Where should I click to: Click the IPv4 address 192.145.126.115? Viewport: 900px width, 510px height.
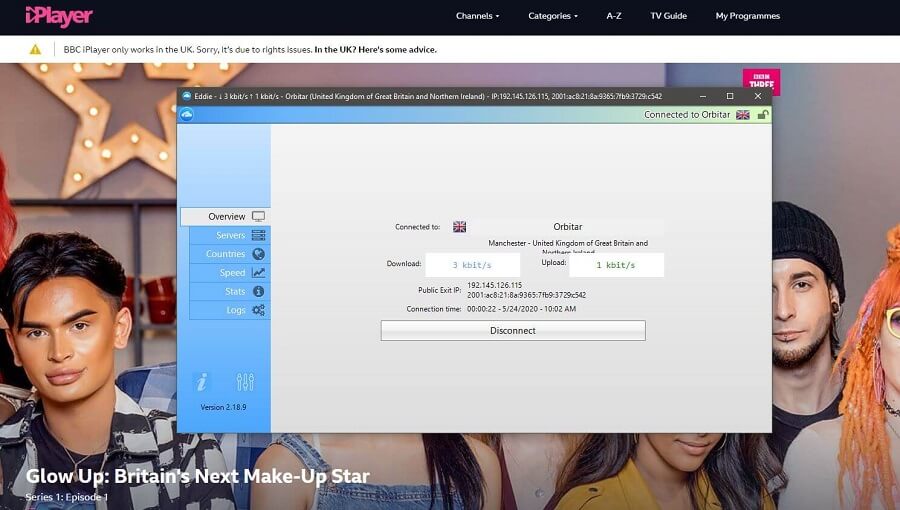pyautogui.click(x=494, y=285)
